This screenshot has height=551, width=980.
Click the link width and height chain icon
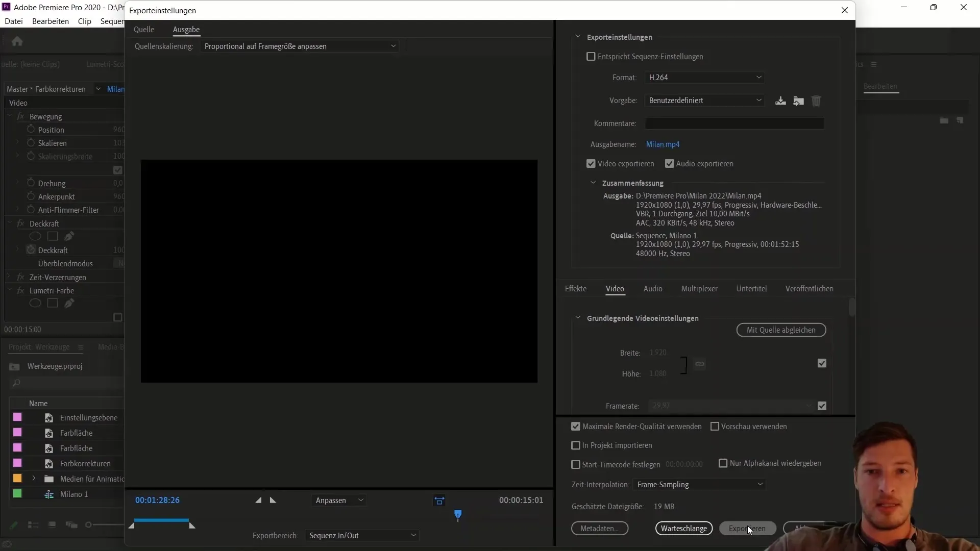coord(700,364)
